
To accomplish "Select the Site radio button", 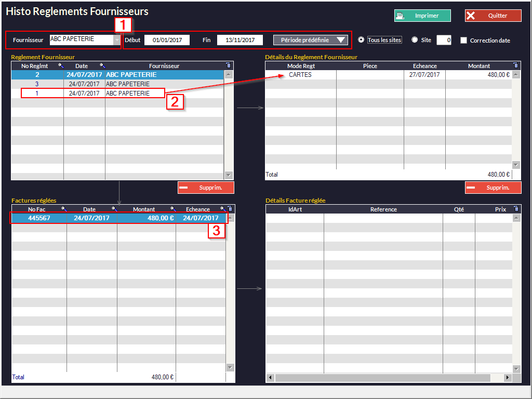I will coord(415,40).
